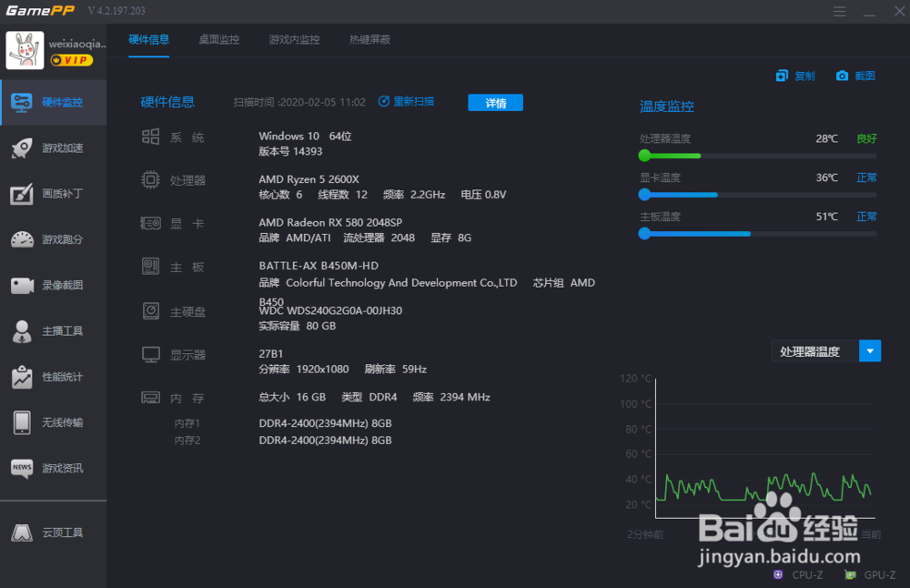Open 硬件监控 sidebar section
The height and width of the screenshot is (588, 910).
(x=54, y=103)
